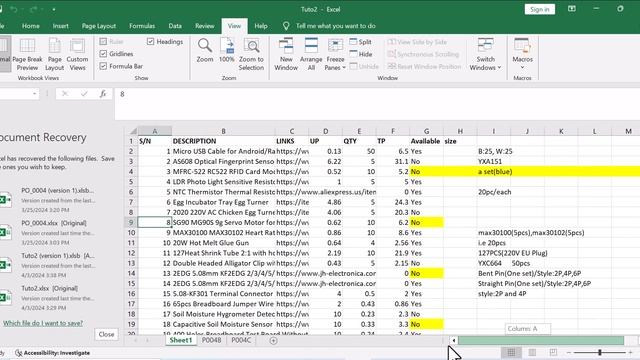Click yellow 'No' cell in row 9
This screenshot has height=360, width=640.
(426, 222)
